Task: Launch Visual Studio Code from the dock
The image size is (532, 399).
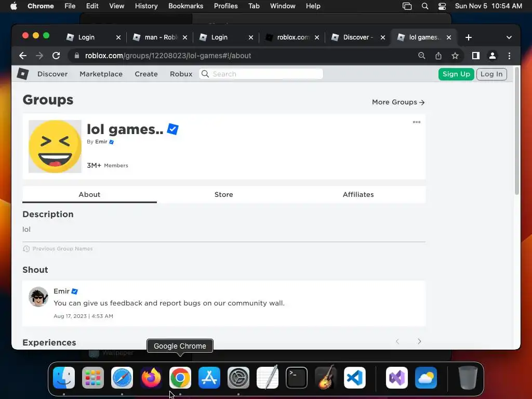Action: pos(355,378)
